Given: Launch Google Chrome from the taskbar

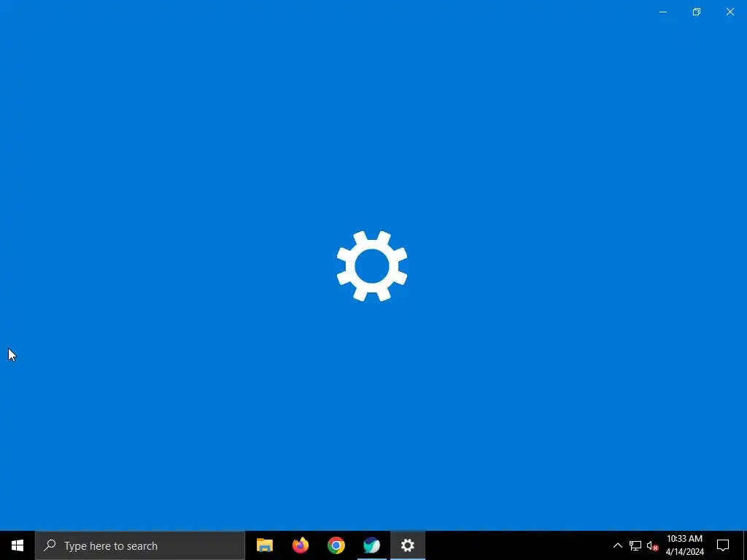Looking at the screenshot, I should pyautogui.click(x=336, y=545).
